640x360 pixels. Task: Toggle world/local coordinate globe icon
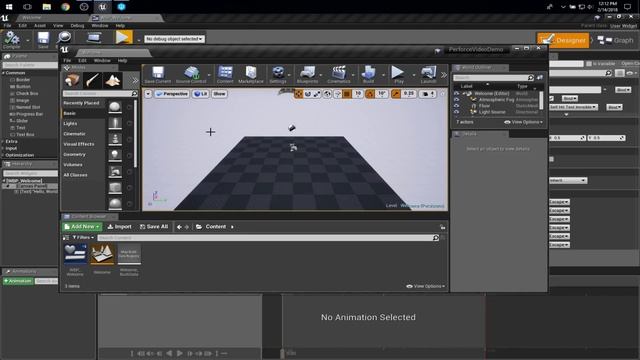pos(327,94)
